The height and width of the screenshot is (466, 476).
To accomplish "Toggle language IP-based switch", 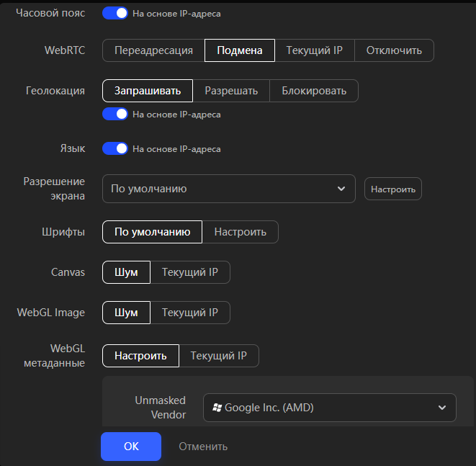I will tap(115, 148).
